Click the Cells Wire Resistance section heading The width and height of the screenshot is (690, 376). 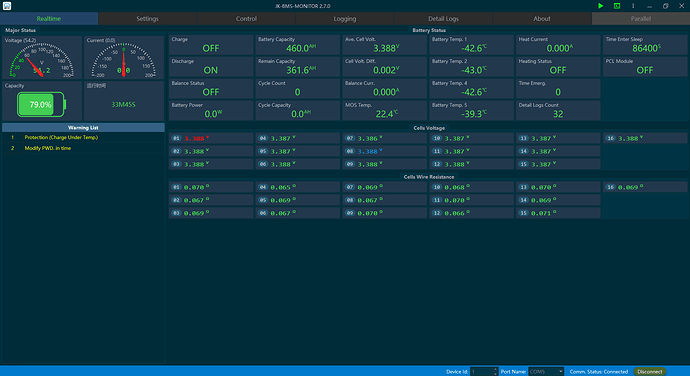(429, 177)
